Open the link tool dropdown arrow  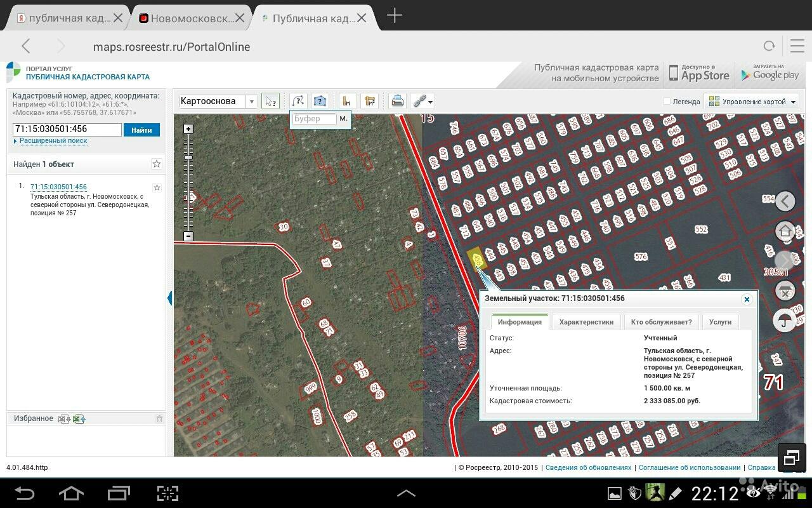coord(431,102)
